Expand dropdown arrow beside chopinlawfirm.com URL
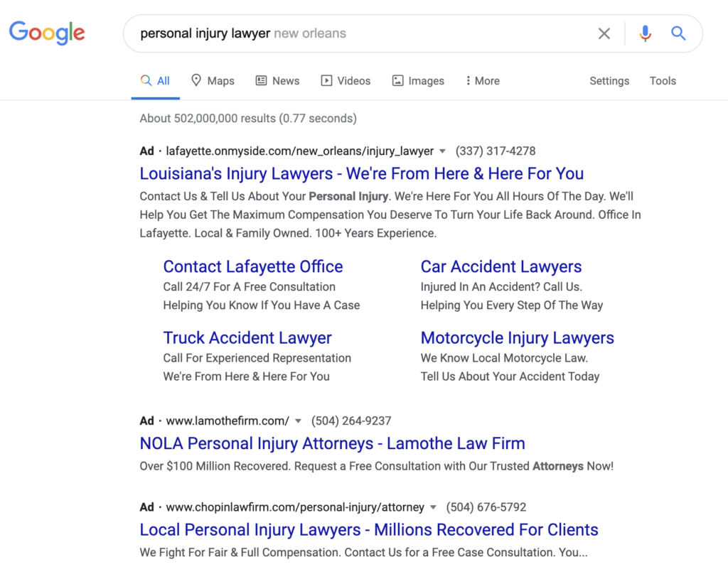The height and width of the screenshot is (574, 728). [x=433, y=508]
